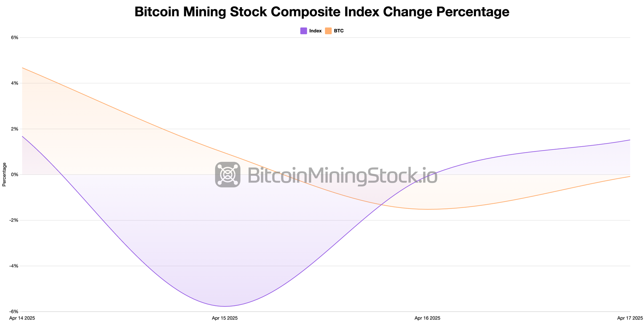The width and height of the screenshot is (644, 322).
Task: Click the 4% y-axis tick label
Action: pos(15,83)
